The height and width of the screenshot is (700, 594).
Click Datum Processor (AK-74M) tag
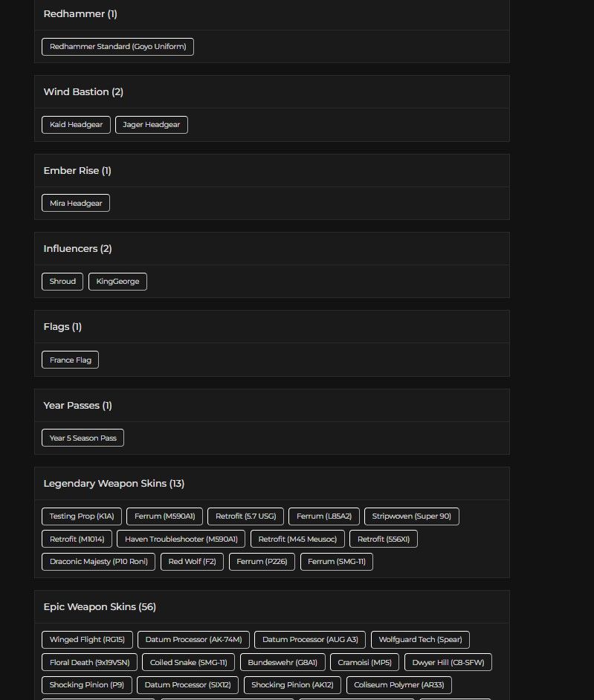193,640
